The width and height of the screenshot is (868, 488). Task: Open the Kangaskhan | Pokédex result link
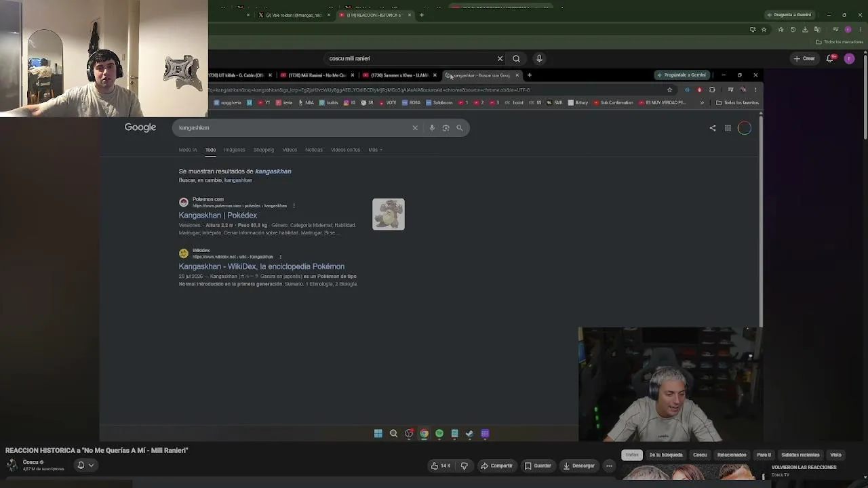(x=218, y=215)
